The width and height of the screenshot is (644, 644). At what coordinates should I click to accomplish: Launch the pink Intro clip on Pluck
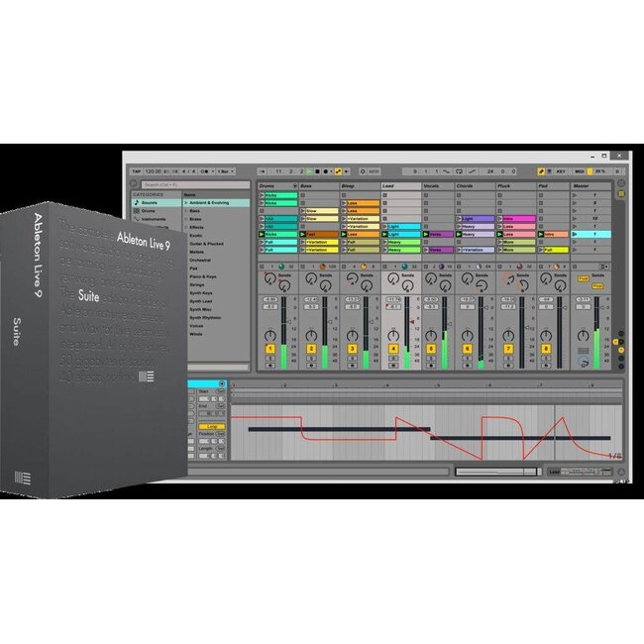pyautogui.click(x=499, y=219)
